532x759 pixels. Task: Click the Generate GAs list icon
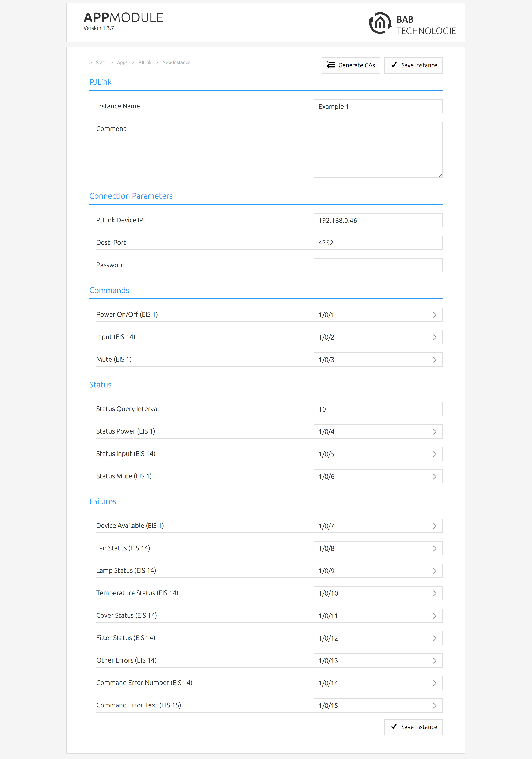(x=331, y=65)
